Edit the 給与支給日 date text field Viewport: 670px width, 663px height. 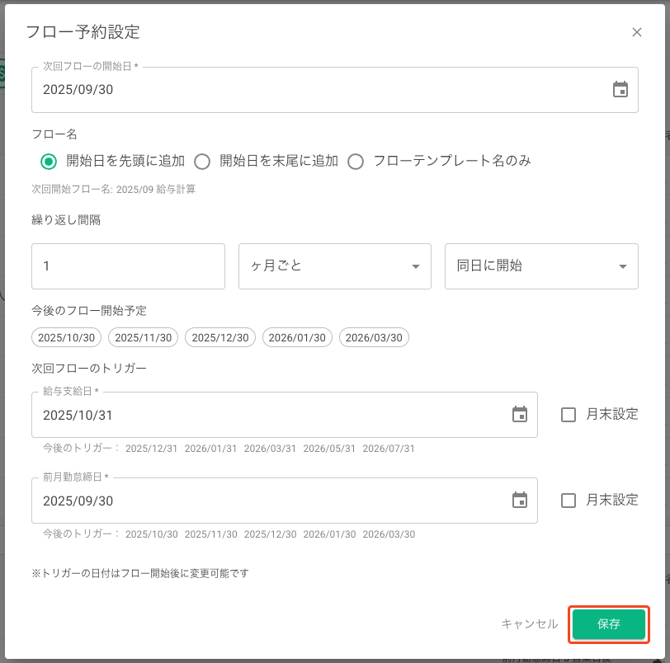point(260,414)
